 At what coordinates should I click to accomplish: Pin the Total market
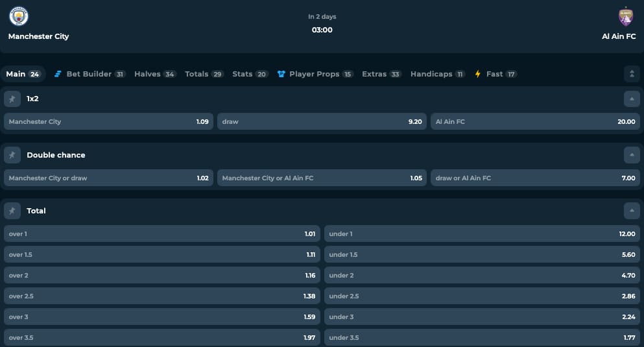12,211
